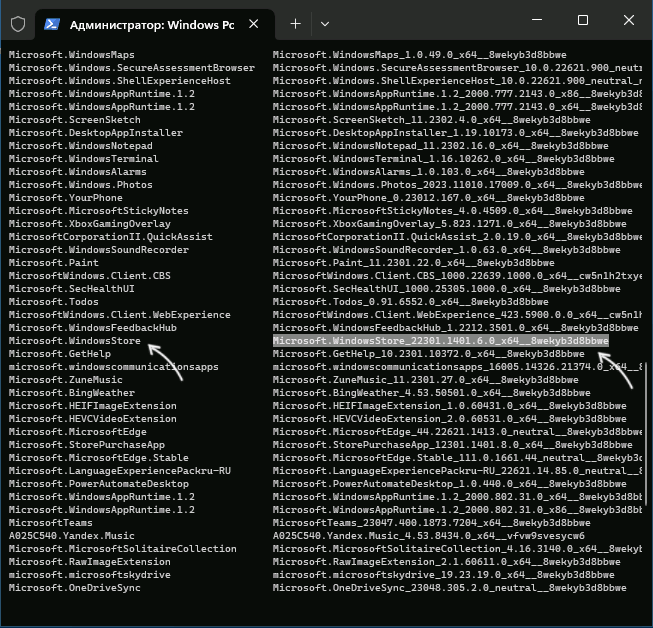The width and height of the screenshot is (653, 628).
Task: Click Microsoft.WindowsMaps in the left column
Action: 72,55
